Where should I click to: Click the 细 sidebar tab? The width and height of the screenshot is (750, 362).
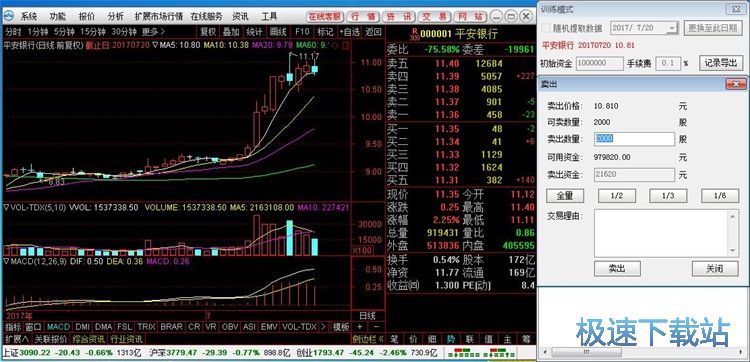pyautogui.click(x=432, y=339)
